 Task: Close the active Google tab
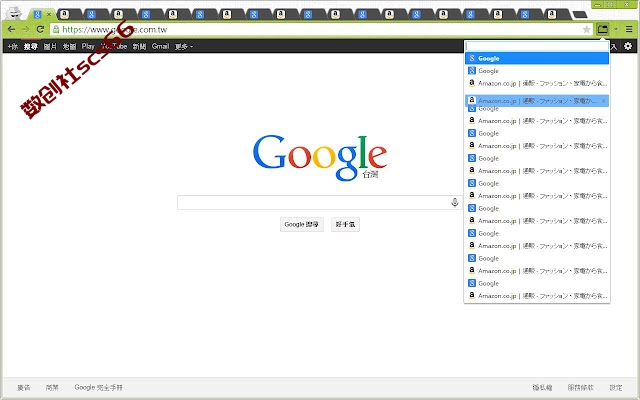click(49, 14)
